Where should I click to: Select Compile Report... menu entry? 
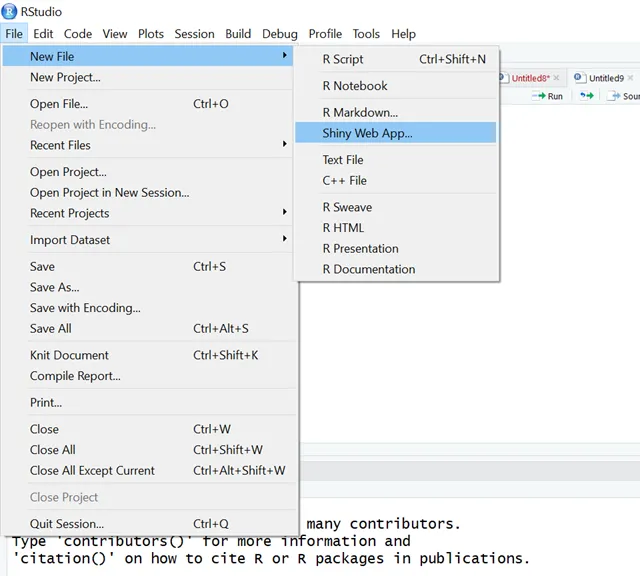[x=148, y=376]
